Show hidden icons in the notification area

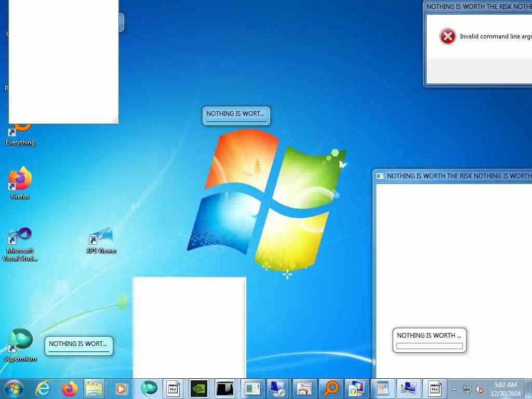click(454, 390)
